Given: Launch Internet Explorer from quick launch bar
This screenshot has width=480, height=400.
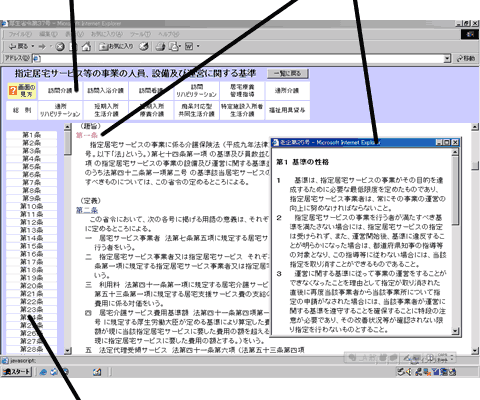Looking at the screenshot, I should [x=43, y=372].
